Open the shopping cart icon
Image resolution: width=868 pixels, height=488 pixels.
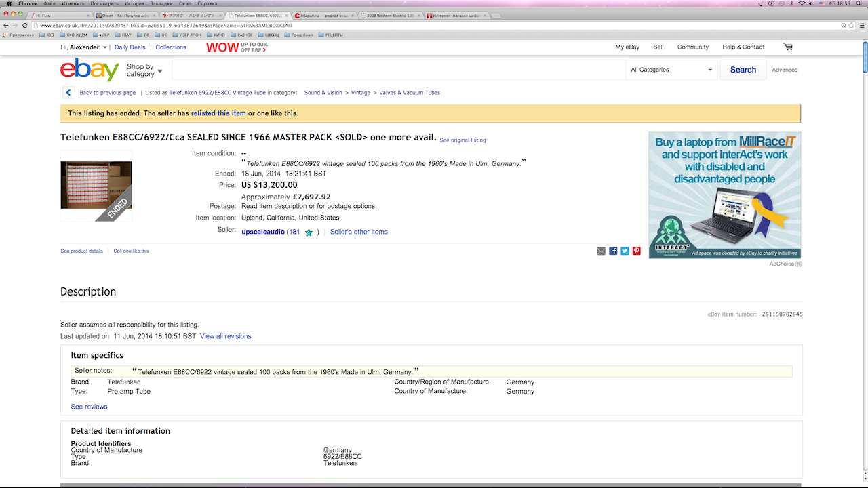click(787, 47)
